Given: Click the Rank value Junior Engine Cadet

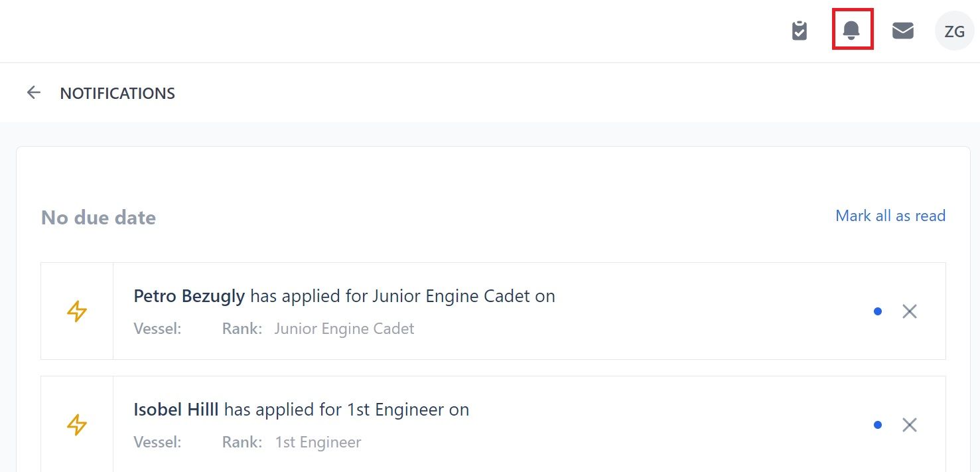Looking at the screenshot, I should pyautogui.click(x=344, y=329).
